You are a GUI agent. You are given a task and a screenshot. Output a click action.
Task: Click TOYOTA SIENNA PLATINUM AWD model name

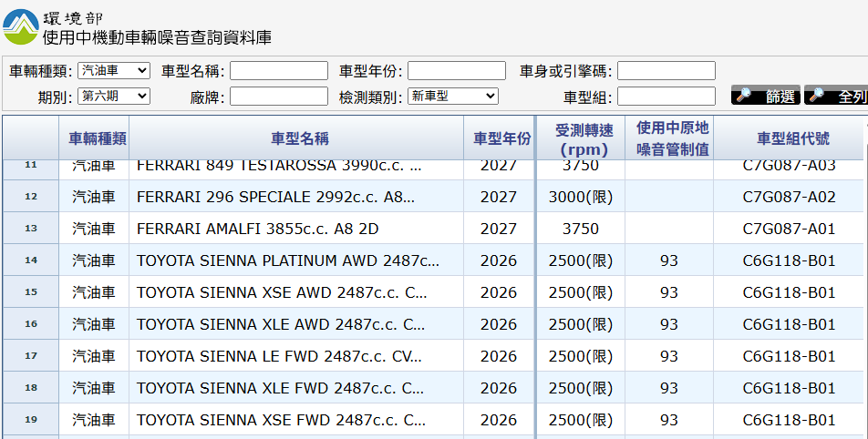(x=288, y=260)
